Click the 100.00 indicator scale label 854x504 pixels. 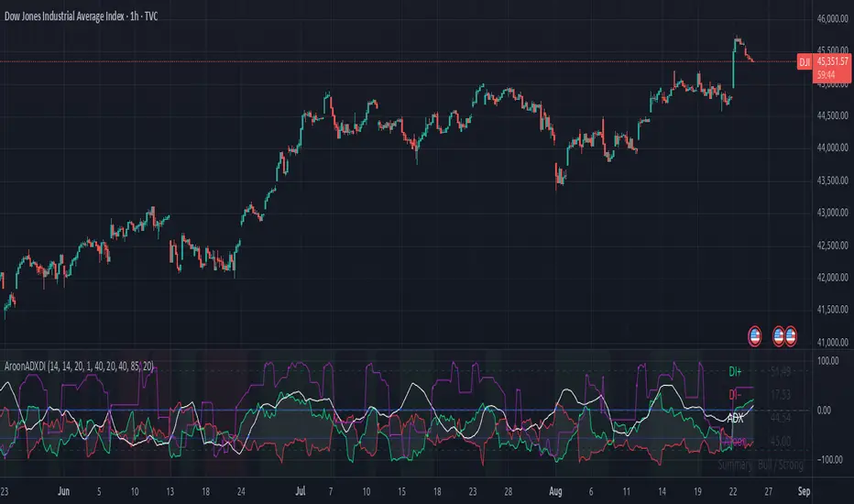pos(827,361)
